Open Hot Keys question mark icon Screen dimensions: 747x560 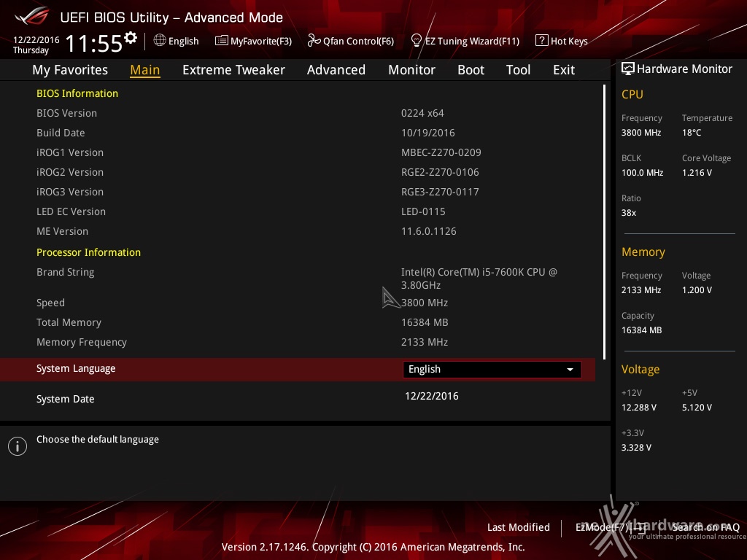click(542, 41)
